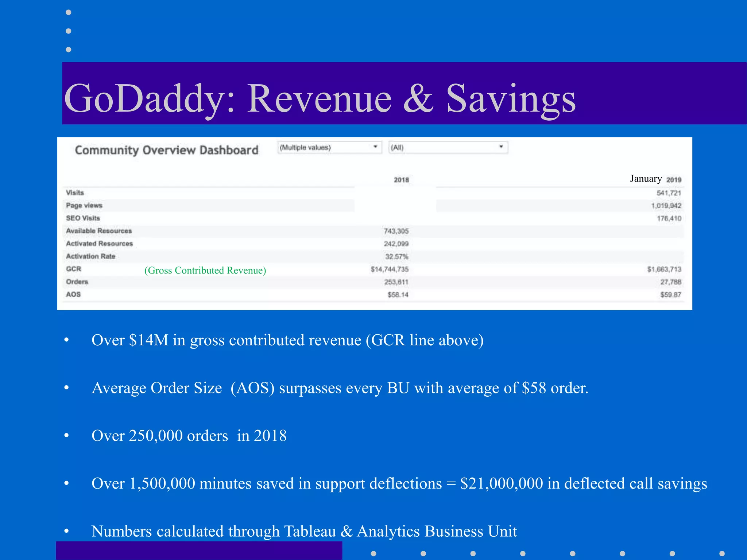Click the January 2019 column header
The image size is (747, 560).
655,179
